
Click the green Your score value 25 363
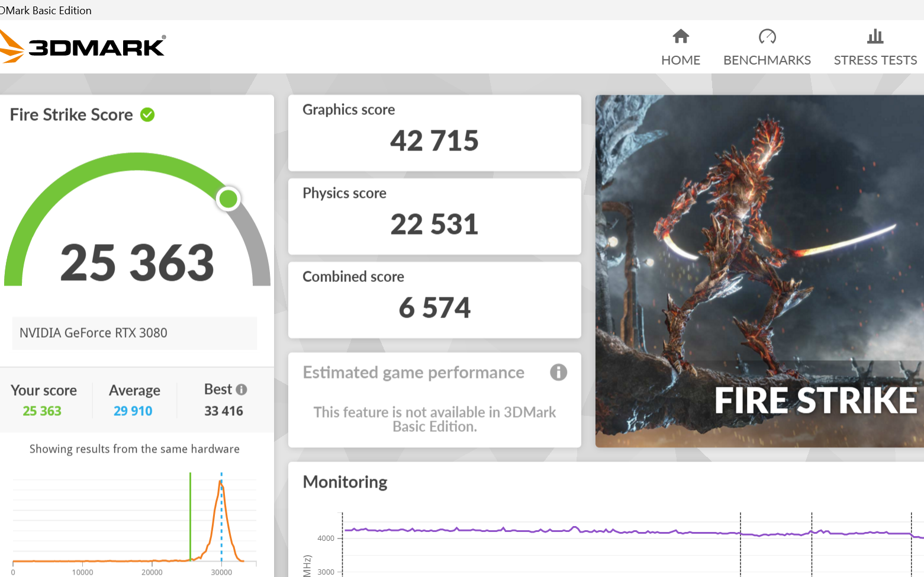point(42,411)
